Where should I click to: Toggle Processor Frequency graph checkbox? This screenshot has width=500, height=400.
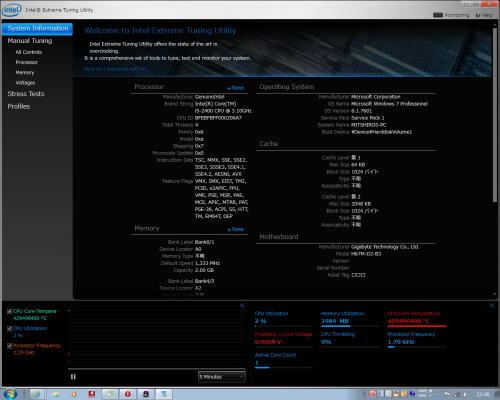10,346
